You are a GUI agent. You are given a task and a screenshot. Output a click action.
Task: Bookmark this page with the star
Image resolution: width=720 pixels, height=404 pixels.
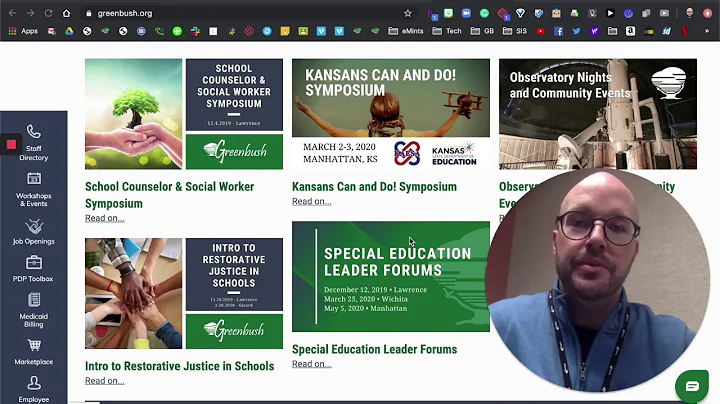pyautogui.click(x=408, y=13)
